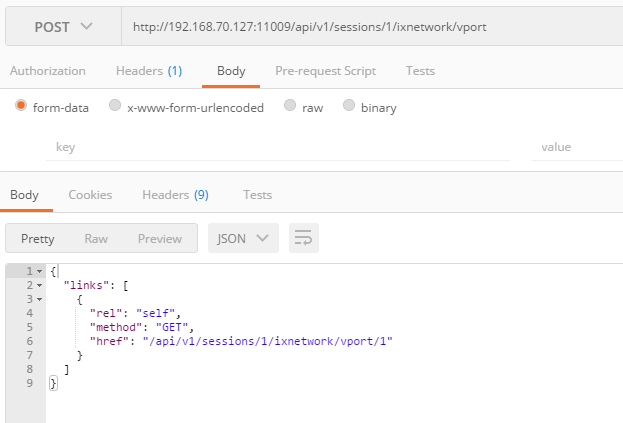
Task: Collapse the root object at line 1
Action: (39, 272)
